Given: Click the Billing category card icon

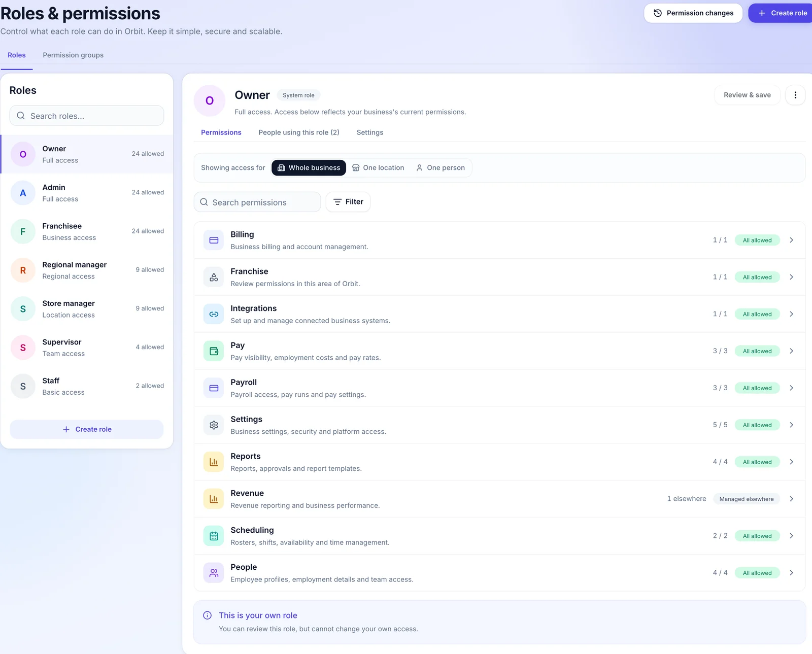Looking at the screenshot, I should click(x=214, y=240).
